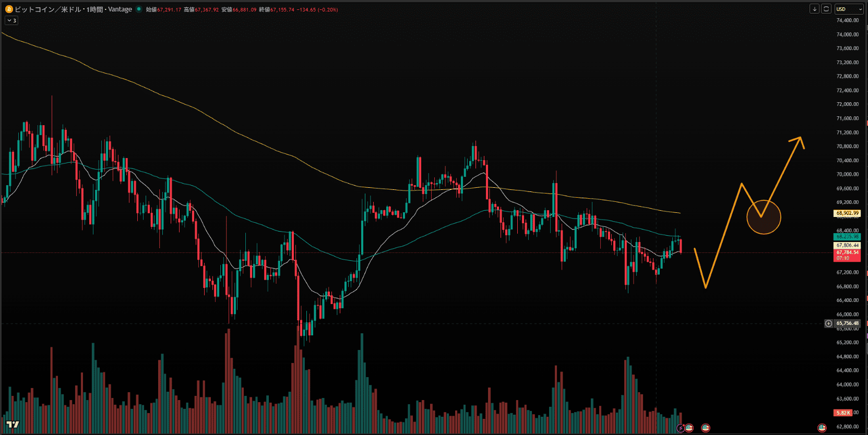
Task: Open the middle US flag event marker
Action: (706, 428)
